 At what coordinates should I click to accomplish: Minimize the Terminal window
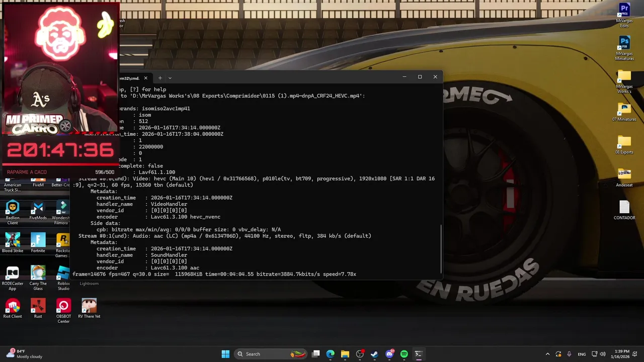tap(404, 77)
